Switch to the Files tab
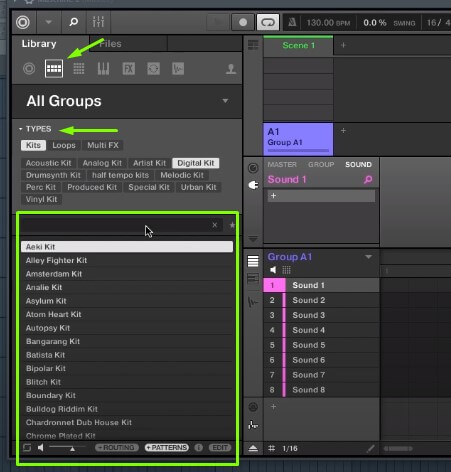The height and width of the screenshot is (472, 451). (110, 44)
